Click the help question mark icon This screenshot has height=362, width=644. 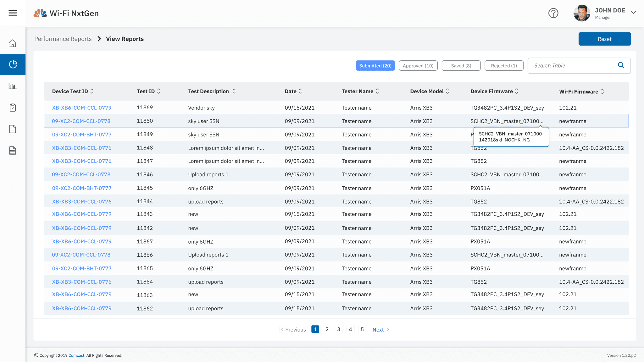click(x=553, y=13)
